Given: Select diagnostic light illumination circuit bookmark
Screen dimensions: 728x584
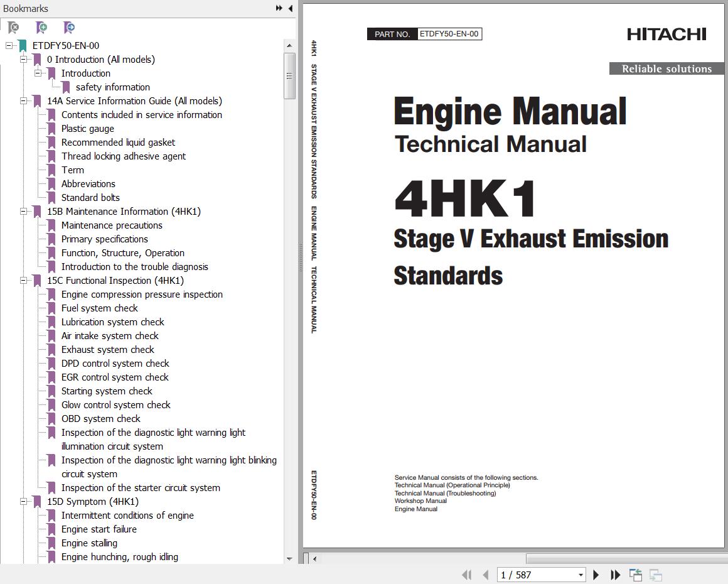Looking at the screenshot, I should 153,440.
